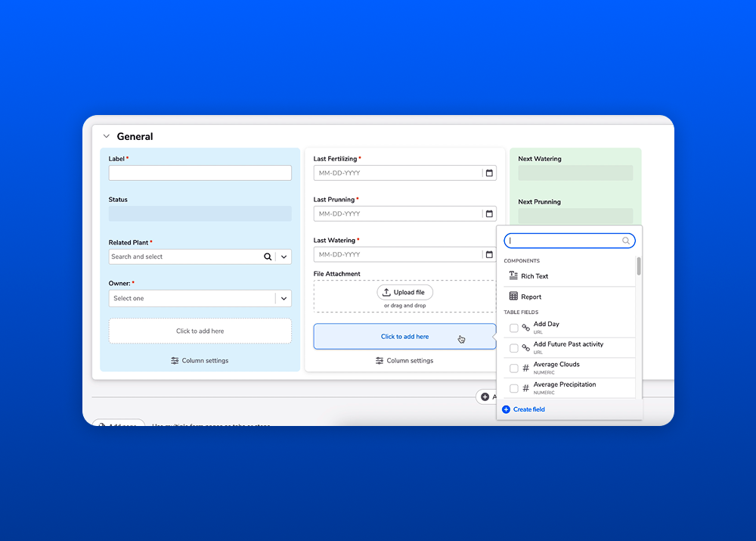
Task: Collapse the General section
Action: click(x=107, y=136)
